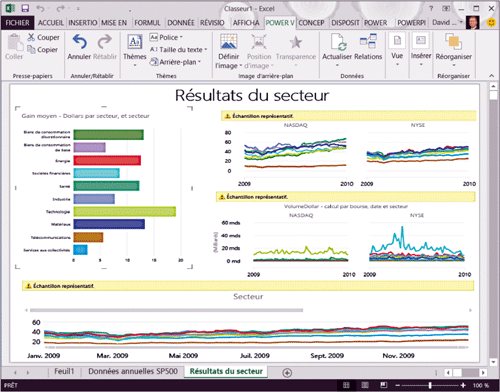Collapse the ribbon with chevron
This screenshot has height=392, width=500.
click(x=491, y=76)
